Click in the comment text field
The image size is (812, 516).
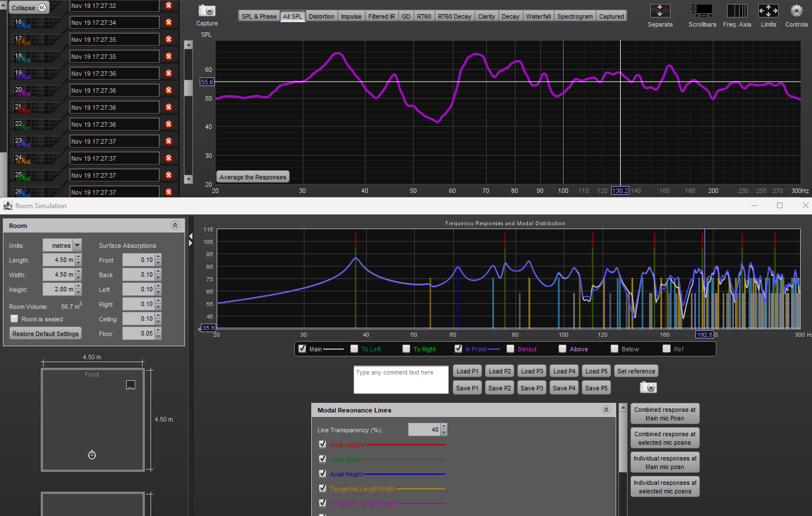pos(401,380)
